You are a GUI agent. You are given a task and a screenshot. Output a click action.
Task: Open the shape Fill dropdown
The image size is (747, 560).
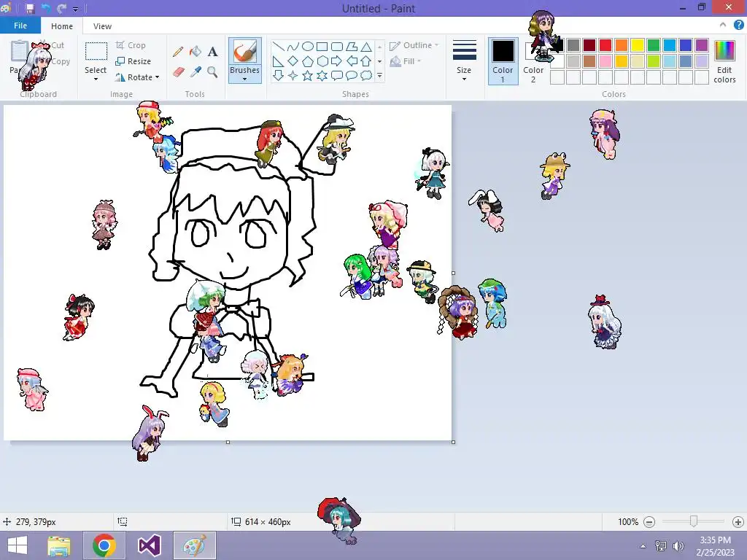406,61
